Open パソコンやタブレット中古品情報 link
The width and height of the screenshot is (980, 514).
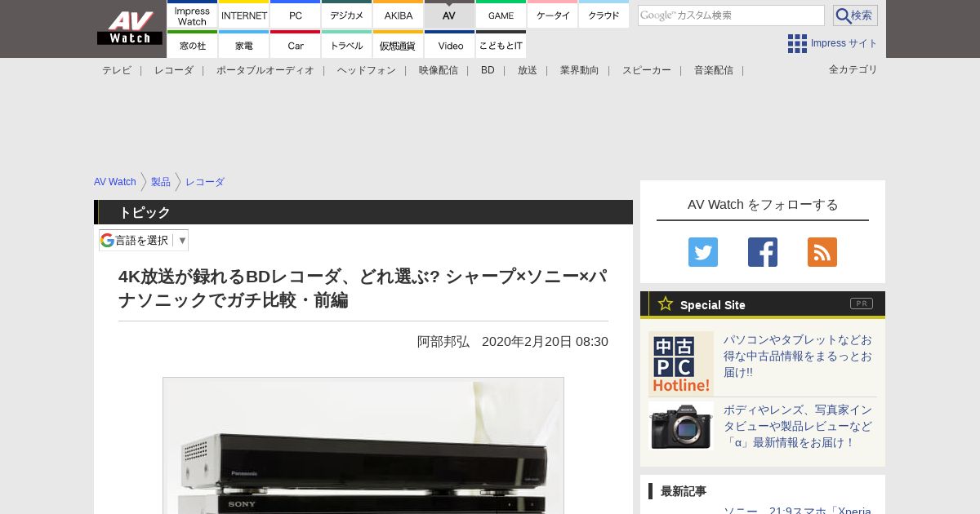click(x=798, y=356)
